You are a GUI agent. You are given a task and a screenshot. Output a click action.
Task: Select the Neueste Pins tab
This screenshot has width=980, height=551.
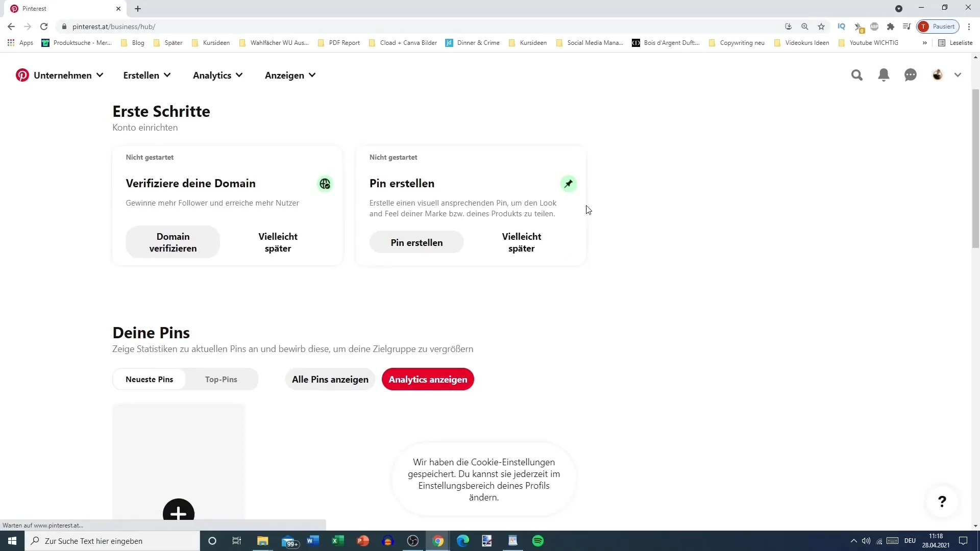[x=150, y=380]
